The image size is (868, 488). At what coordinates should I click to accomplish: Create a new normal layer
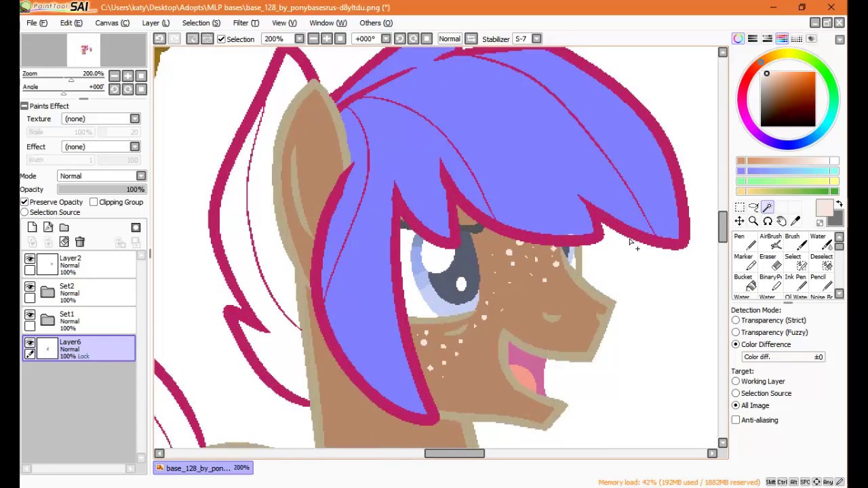coord(32,228)
